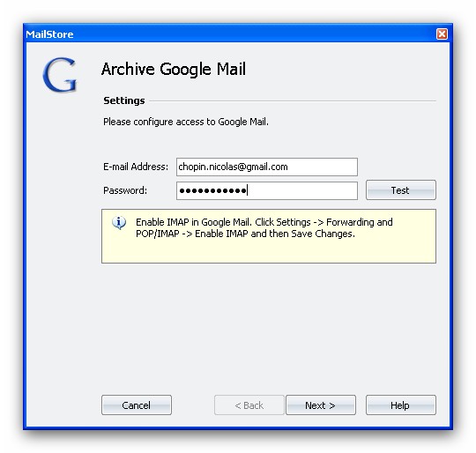Focus the E-mail Address input field
This screenshot has width=476, height=453.
[267, 167]
